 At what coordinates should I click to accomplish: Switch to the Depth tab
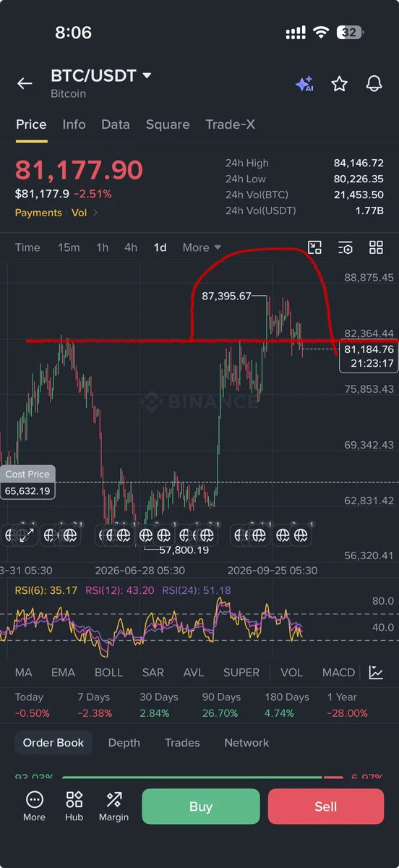tap(124, 743)
